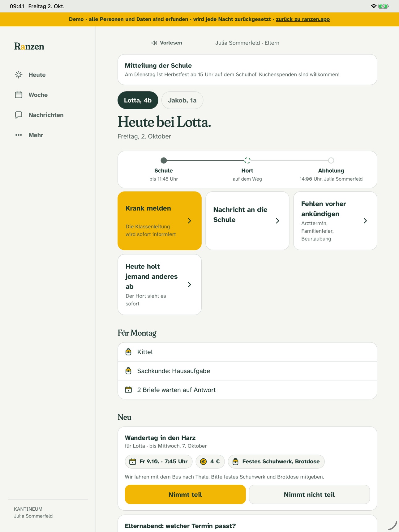Viewport: 399px width, 532px height.
Task: Select the Lotta, 4b child toggle
Action: [x=138, y=100]
